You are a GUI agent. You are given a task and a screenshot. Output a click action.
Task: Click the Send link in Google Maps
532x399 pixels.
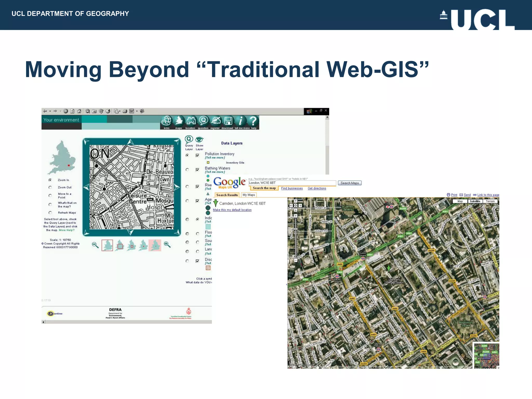(x=467, y=195)
